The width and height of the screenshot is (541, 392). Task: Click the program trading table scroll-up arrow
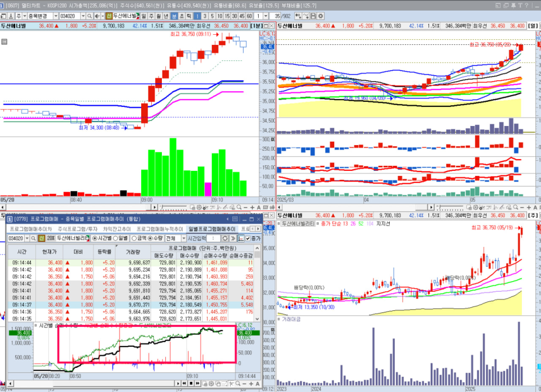tap(257, 248)
